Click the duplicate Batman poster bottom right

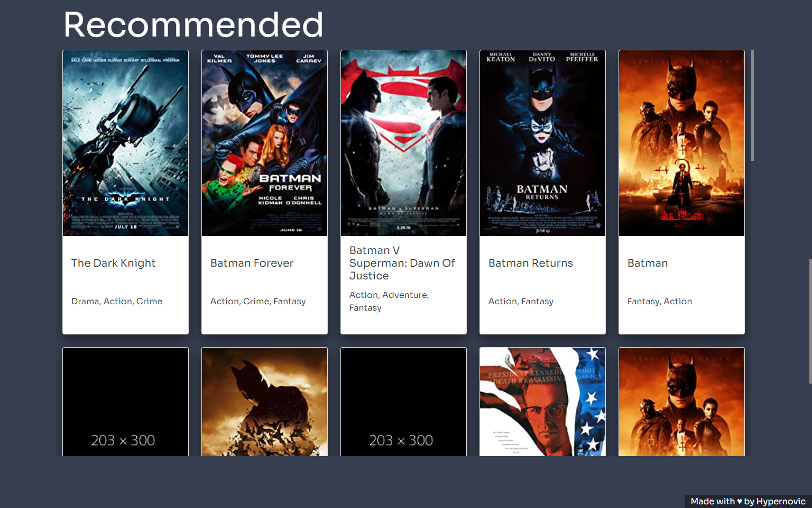pos(681,401)
